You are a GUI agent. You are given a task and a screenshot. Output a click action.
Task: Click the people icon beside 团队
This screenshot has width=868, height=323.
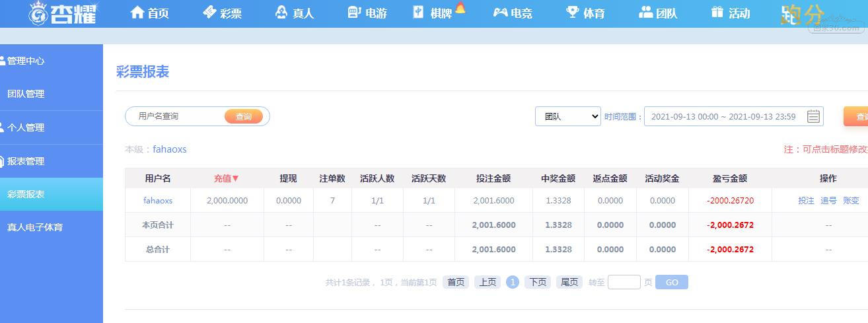pos(645,12)
